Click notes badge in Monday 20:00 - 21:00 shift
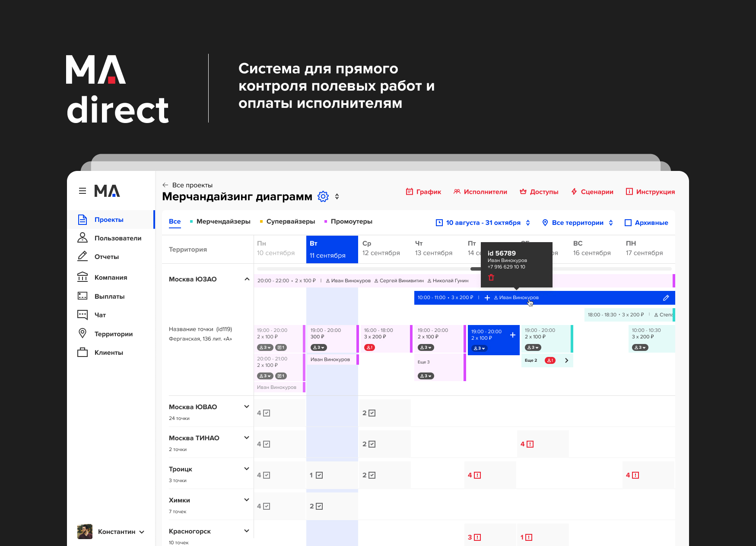Screen dimensions: 756x546 pos(281,376)
